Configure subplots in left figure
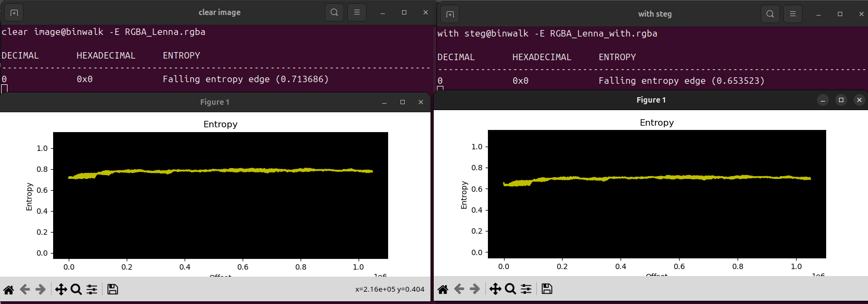The width and height of the screenshot is (868, 304). tap(92, 289)
